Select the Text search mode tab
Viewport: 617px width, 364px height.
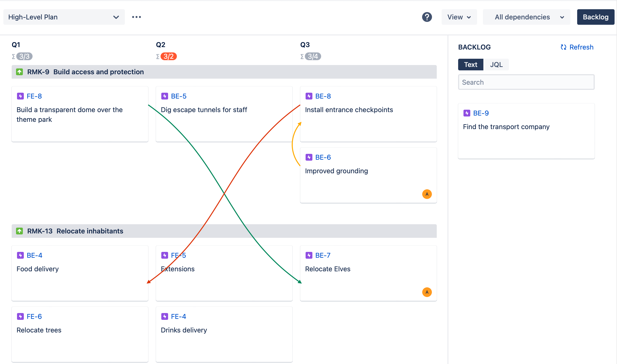[471, 65]
